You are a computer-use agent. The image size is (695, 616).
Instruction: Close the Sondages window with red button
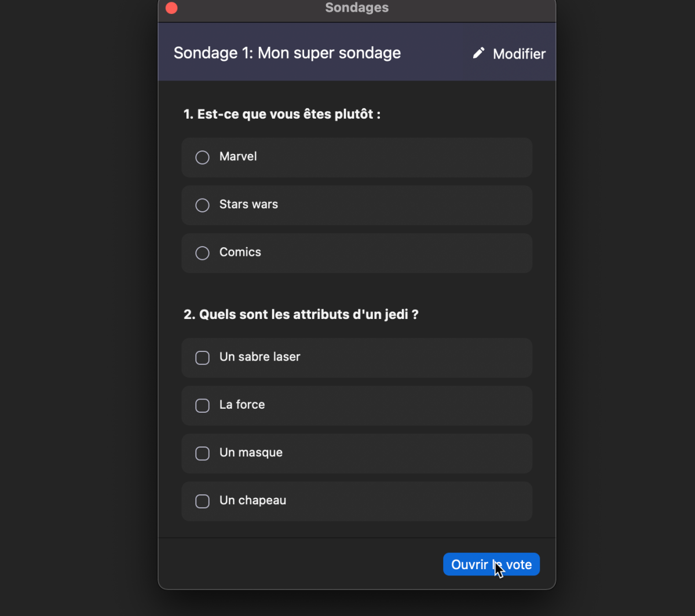pyautogui.click(x=171, y=8)
